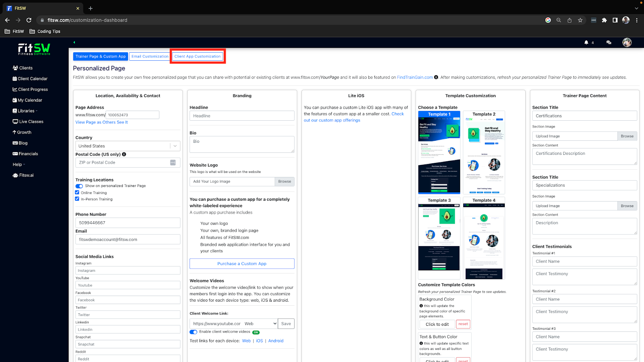
Task: Choose the Template 2 thumbnail
Action: (484, 152)
